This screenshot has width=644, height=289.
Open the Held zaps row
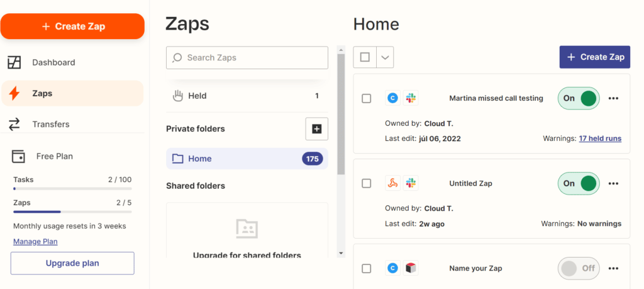click(x=247, y=96)
